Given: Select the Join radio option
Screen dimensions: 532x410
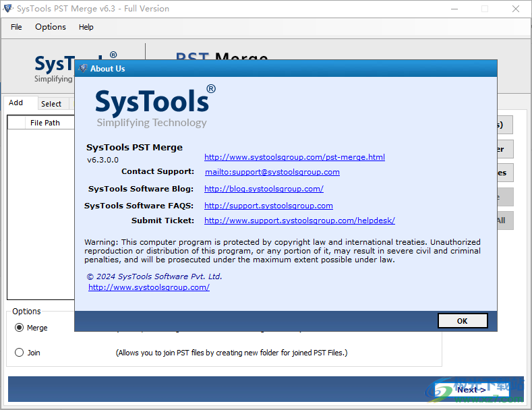Looking at the screenshot, I should 28,353.
